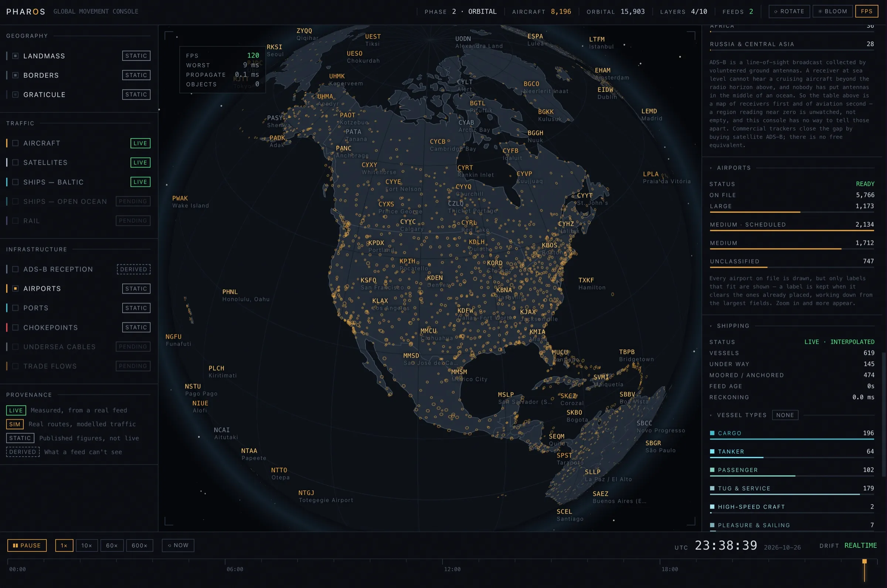
Task: Toggle the Ships — Baltic checkbox
Action: coord(16,182)
